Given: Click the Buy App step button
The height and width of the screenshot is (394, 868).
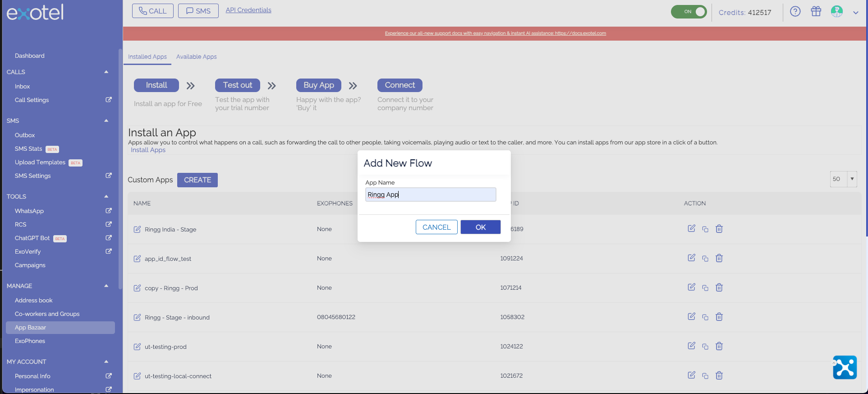Looking at the screenshot, I should coord(319,85).
